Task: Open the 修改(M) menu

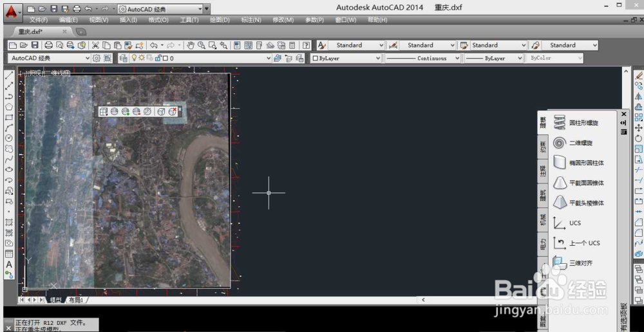Action: point(283,20)
